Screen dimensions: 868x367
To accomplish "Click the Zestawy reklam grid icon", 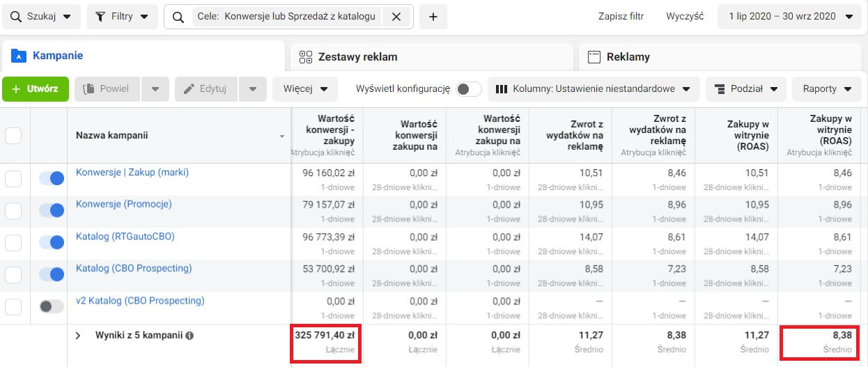I will [x=304, y=57].
